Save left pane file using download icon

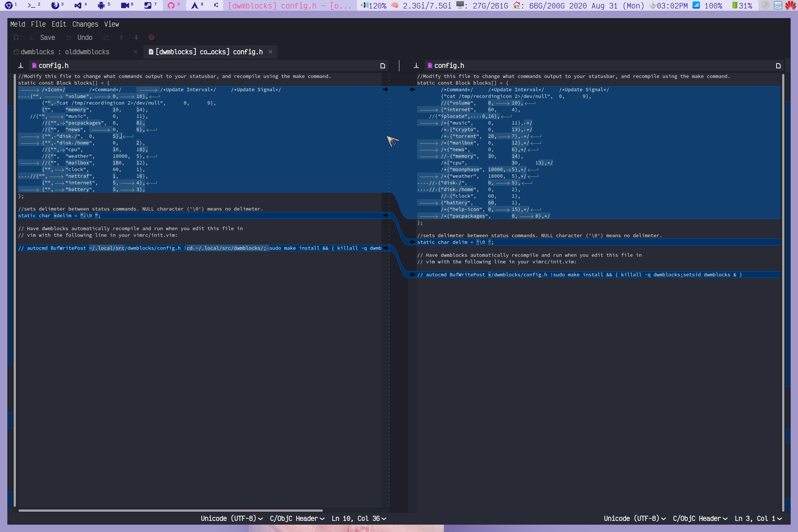click(21, 65)
